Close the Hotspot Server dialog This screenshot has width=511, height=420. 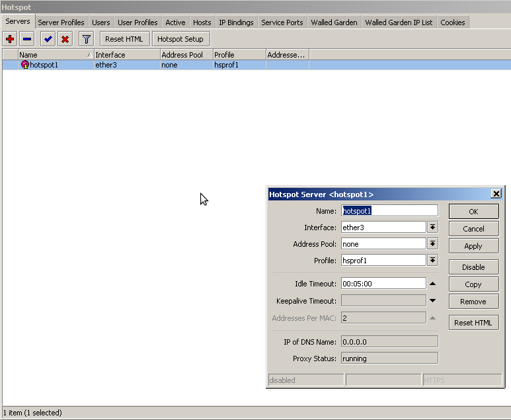coord(496,194)
